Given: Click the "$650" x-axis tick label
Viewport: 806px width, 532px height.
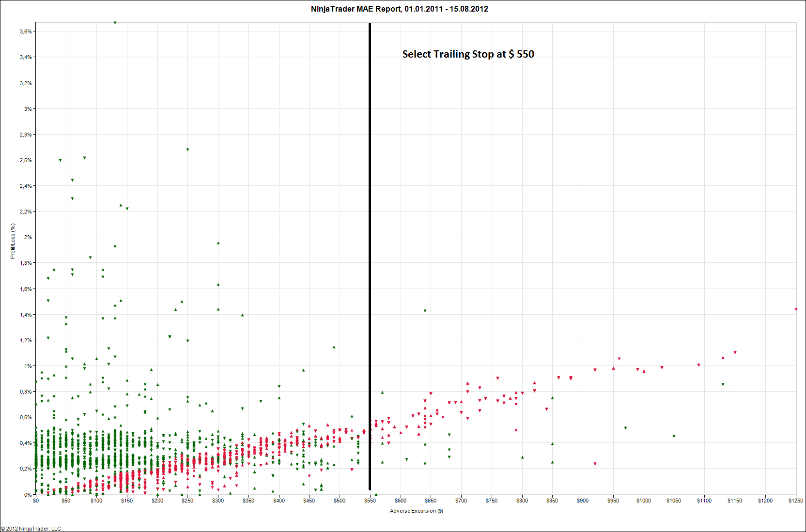Looking at the screenshot, I should 431,501.
